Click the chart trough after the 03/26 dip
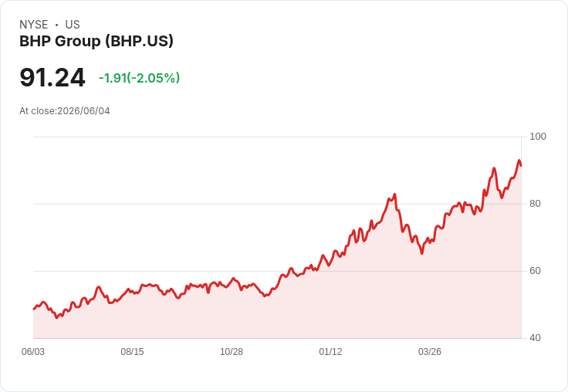This screenshot has height=392, width=568. click(x=422, y=253)
